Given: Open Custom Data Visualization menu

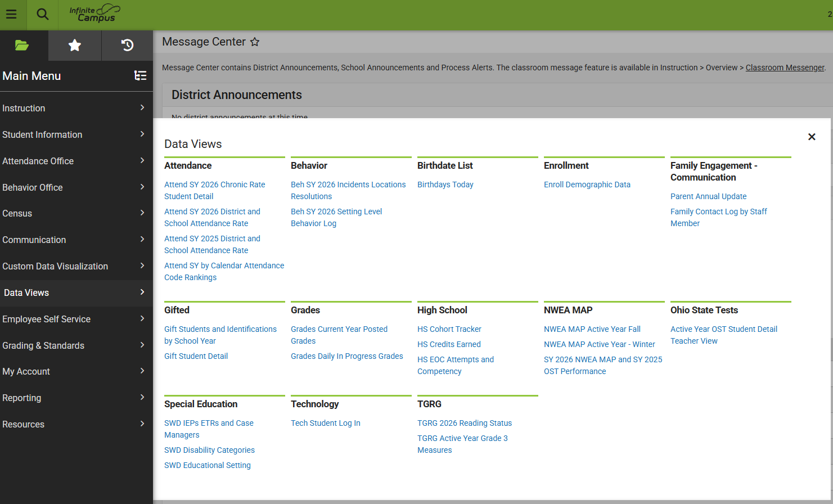Looking at the screenshot, I should 76,266.
